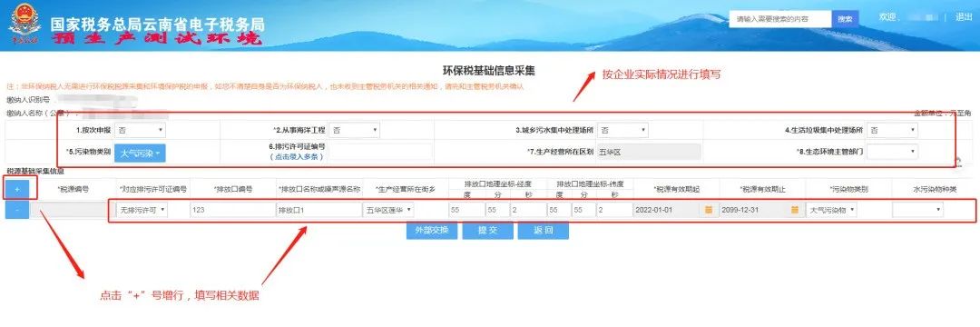Click the *污染物类别 column header
The height and width of the screenshot is (327, 980).
pyautogui.click(x=848, y=189)
